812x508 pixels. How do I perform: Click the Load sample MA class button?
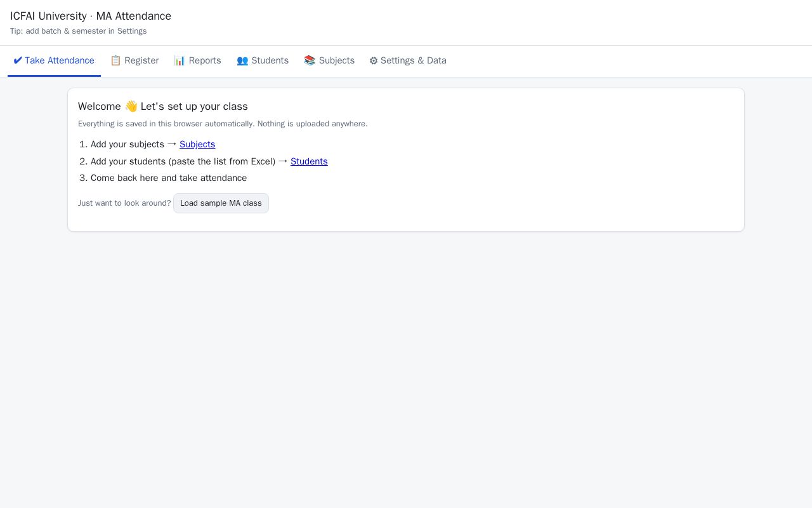point(221,203)
